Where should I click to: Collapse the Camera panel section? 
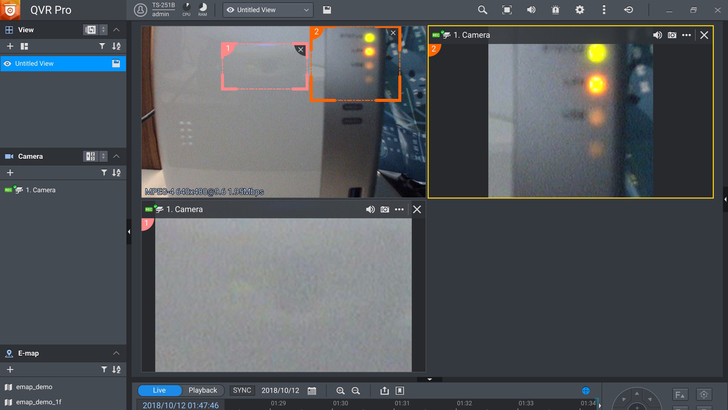tap(116, 156)
